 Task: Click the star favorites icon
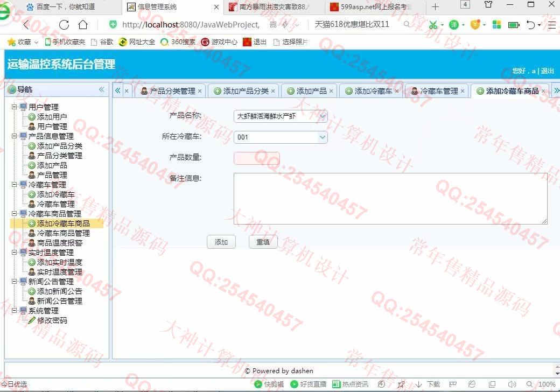(11, 42)
